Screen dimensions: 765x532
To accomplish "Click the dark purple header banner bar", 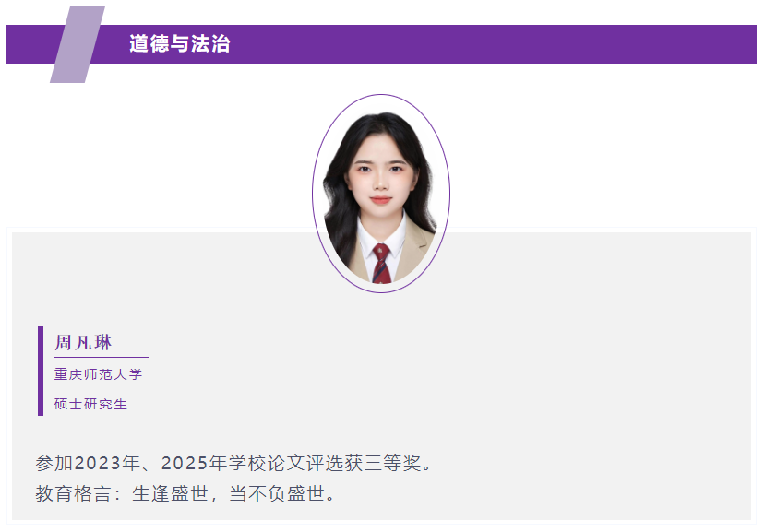I will [x=381, y=44].
